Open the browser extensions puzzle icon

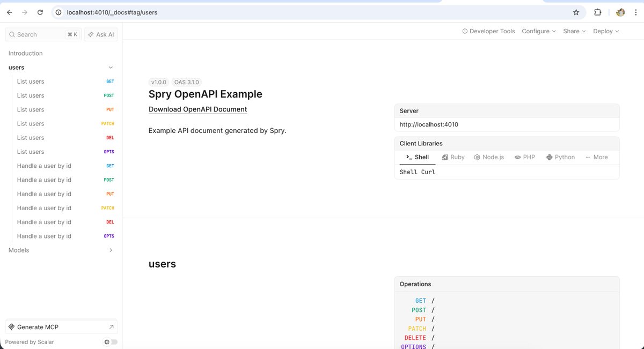(597, 12)
